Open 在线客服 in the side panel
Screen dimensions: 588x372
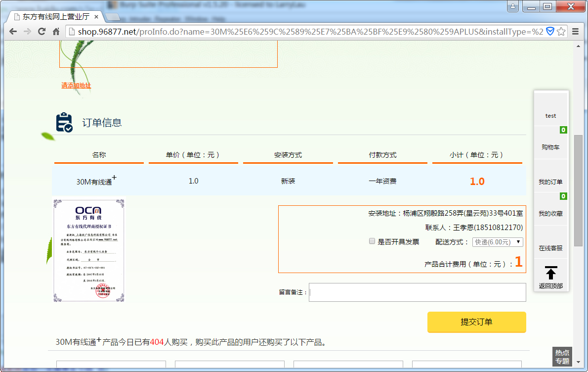(x=550, y=248)
